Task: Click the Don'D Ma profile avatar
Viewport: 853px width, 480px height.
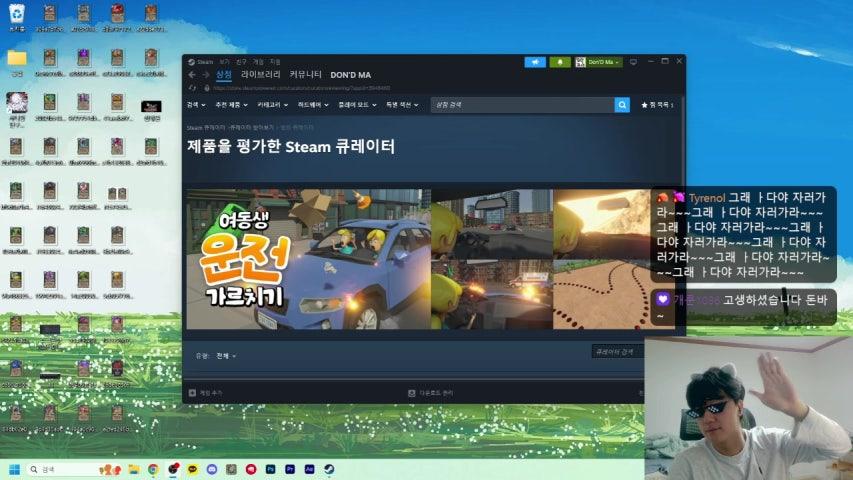Action: (x=580, y=62)
